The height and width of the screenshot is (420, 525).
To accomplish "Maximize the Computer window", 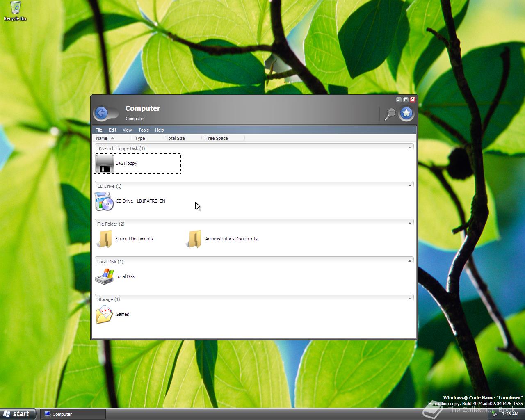I will point(406,100).
